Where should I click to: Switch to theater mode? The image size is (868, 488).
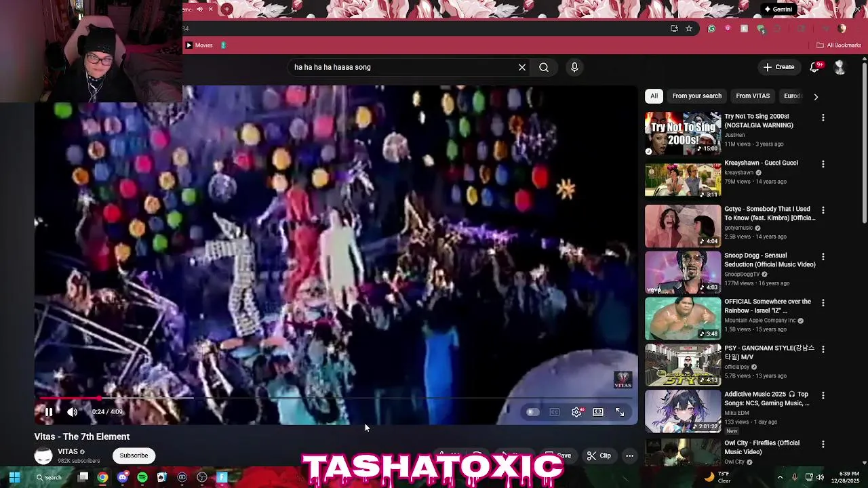coord(598,412)
